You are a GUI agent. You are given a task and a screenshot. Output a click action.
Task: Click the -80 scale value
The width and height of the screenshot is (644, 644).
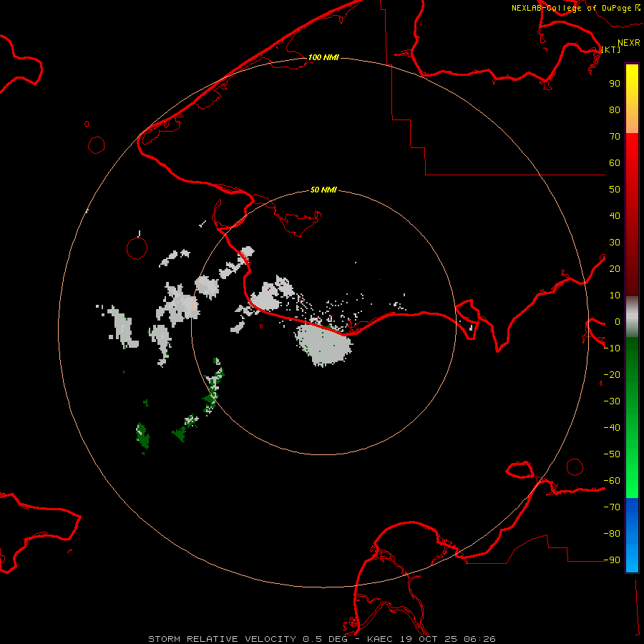tap(612, 534)
